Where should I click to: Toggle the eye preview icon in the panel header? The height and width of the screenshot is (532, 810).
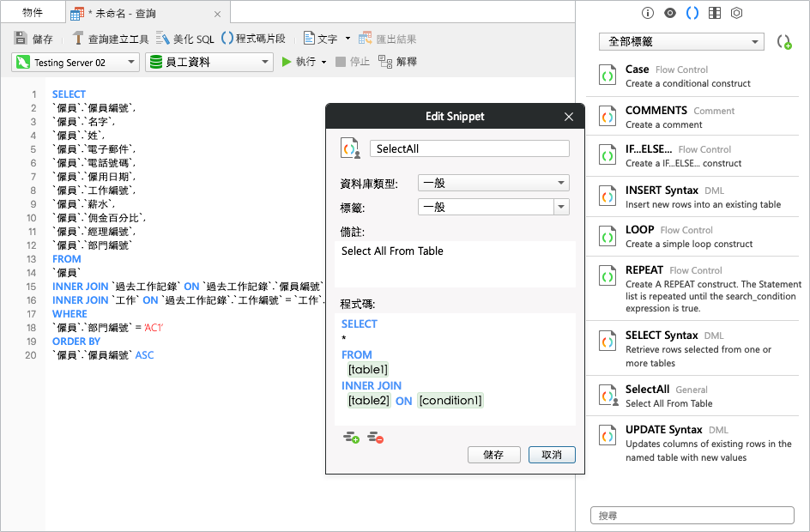click(671, 13)
